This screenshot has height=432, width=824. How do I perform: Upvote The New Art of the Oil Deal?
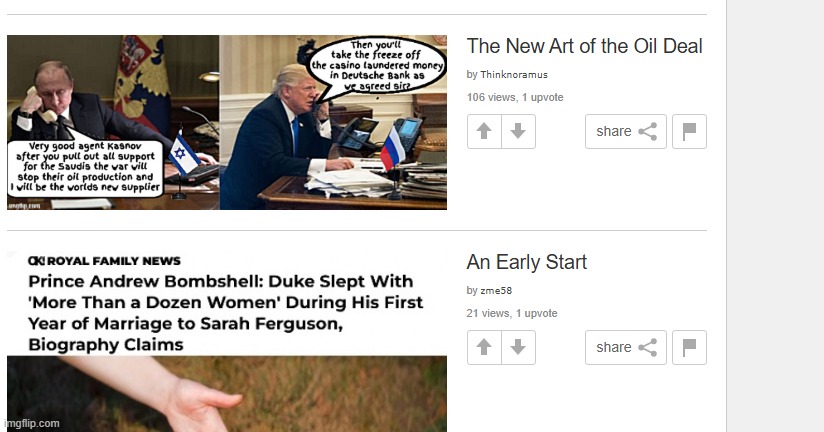pyautogui.click(x=484, y=131)
